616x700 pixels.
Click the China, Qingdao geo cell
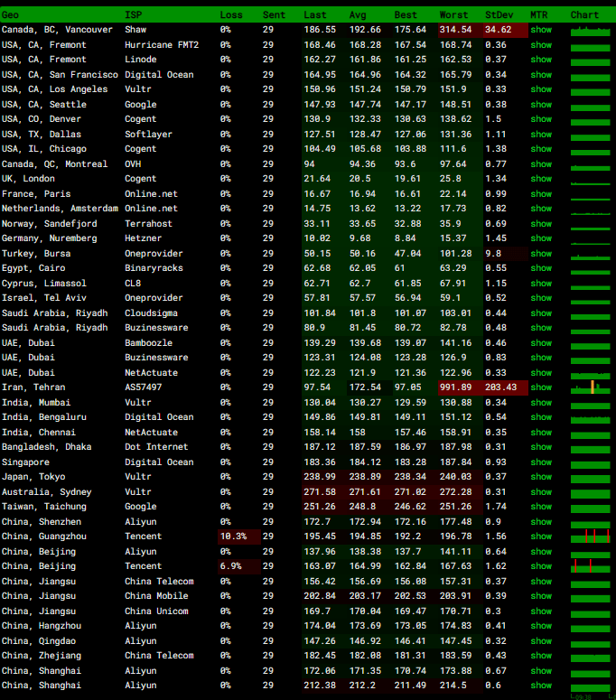click(x=39, y=641)
